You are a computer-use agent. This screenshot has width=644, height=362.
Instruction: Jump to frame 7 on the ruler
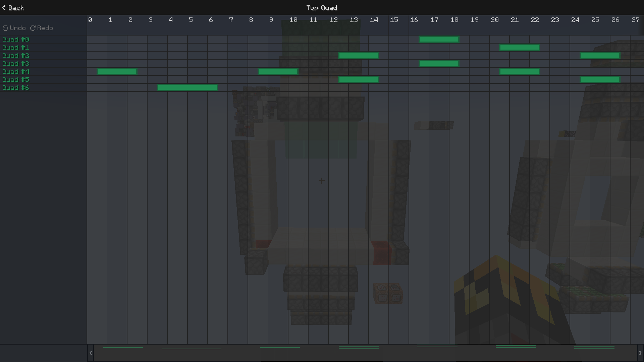point(231,20)
